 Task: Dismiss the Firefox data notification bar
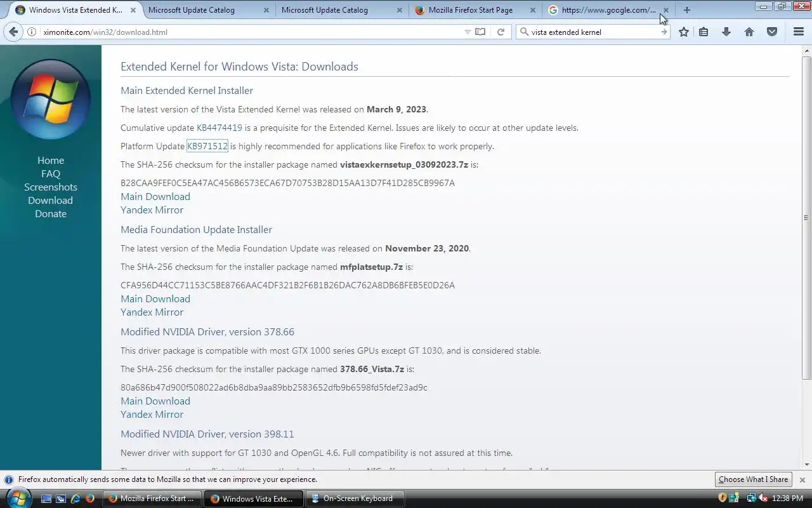pyautogui.click(x=802, y=480)
